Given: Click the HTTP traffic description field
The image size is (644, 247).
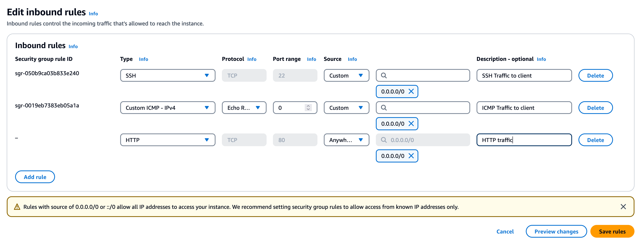Looking at the screenshot, I should (524, 140).
